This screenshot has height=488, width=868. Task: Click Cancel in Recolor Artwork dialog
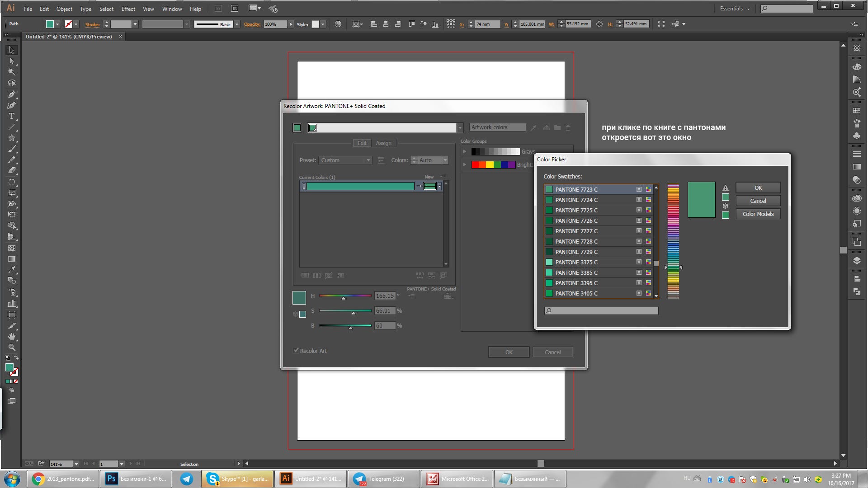click(552, 352)
